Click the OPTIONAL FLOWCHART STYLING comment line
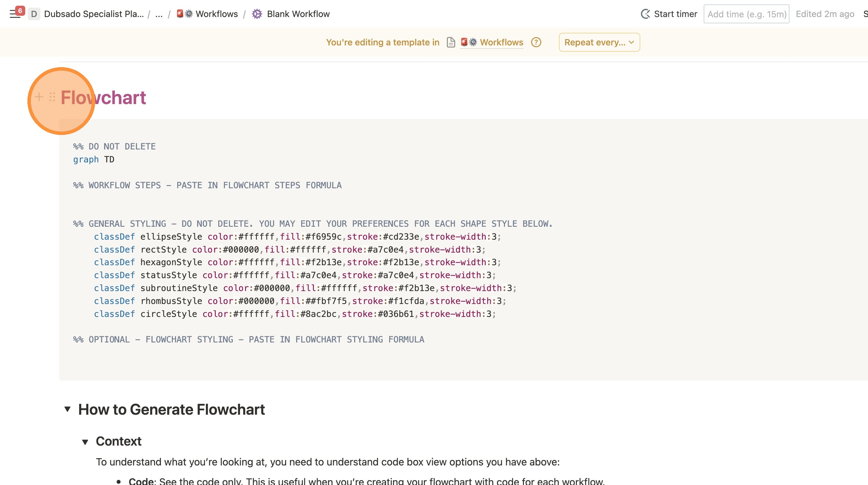Viewport: 868px width, 485px height. 249,340
